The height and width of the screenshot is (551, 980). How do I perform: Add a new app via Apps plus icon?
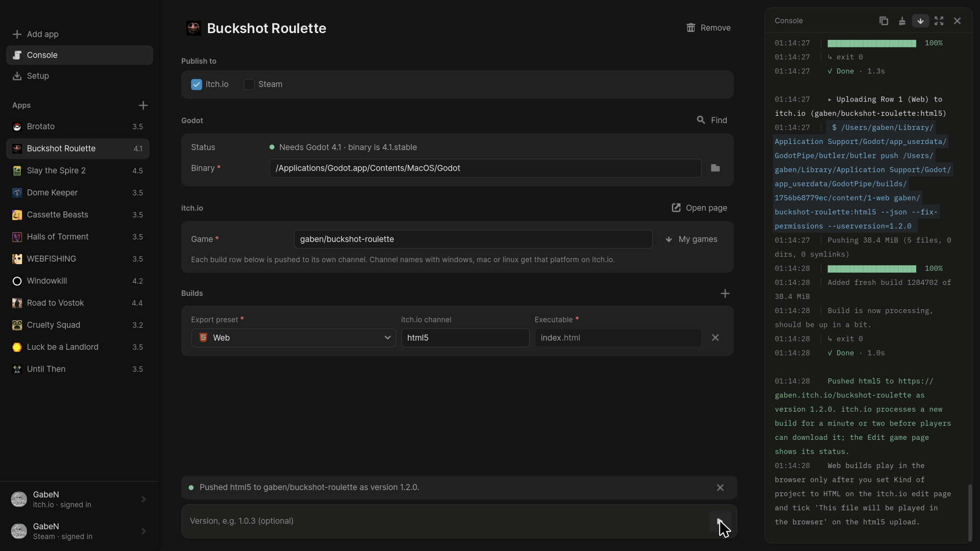tap(143, 105)
